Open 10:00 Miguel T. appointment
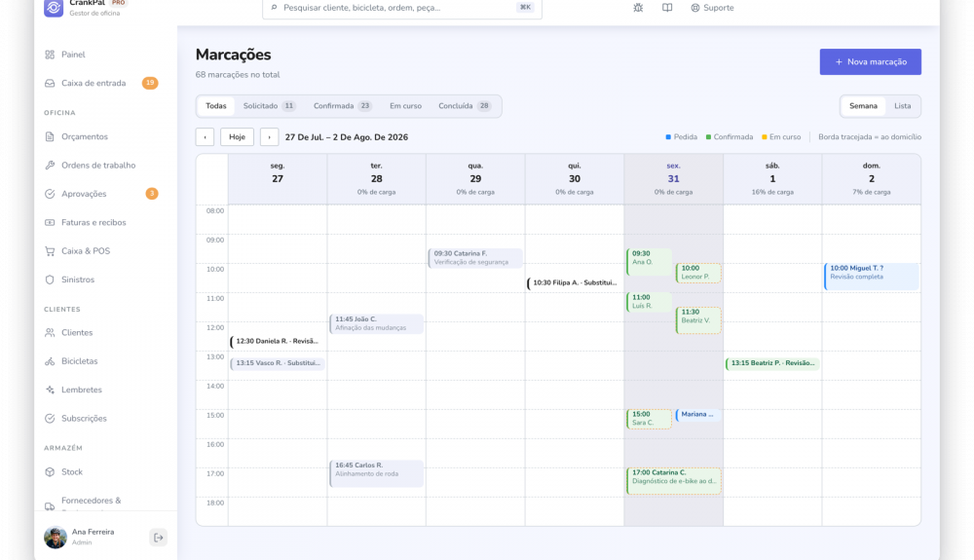 point(872,277)
